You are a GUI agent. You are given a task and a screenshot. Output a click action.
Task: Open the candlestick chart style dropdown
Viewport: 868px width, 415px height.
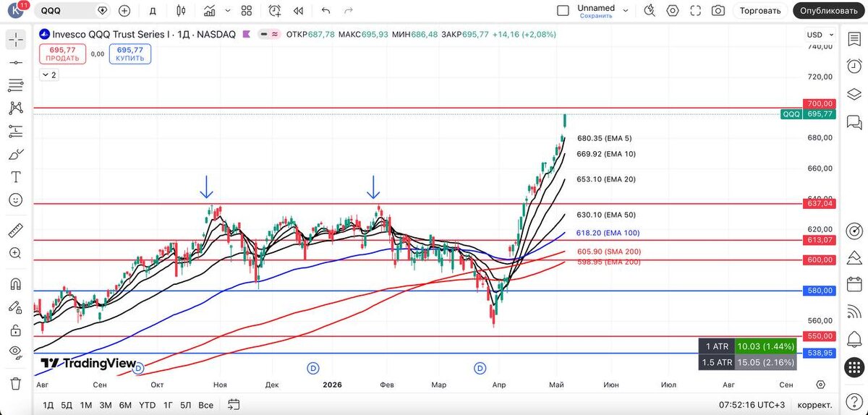pos(181,11)
